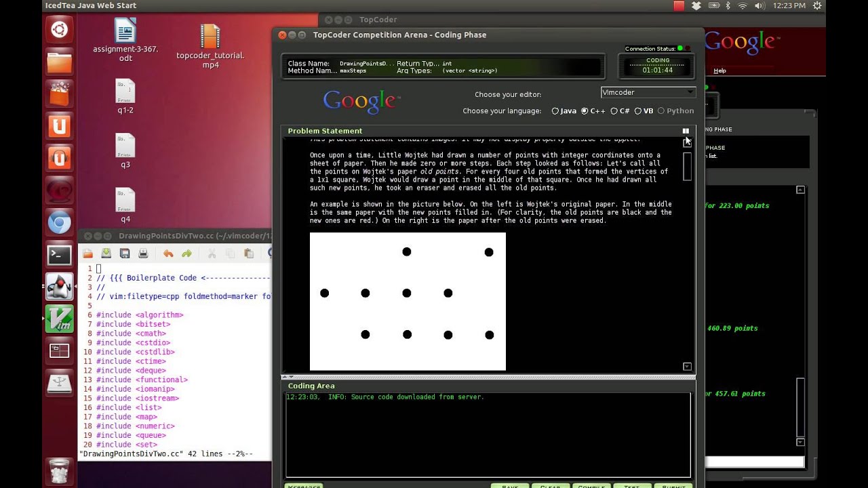868x488 pixels.
Task: Click the Cut scissors icon in gVim toolbar
Action: coord(212,253)
